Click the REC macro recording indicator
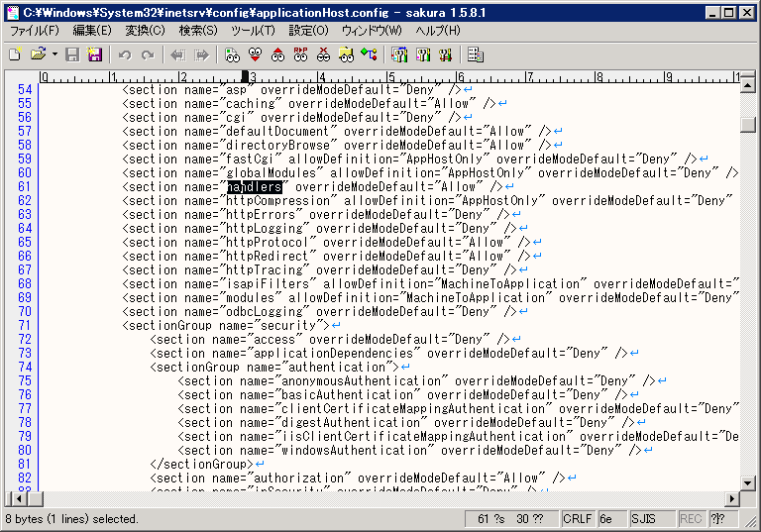 pos(691,519)
